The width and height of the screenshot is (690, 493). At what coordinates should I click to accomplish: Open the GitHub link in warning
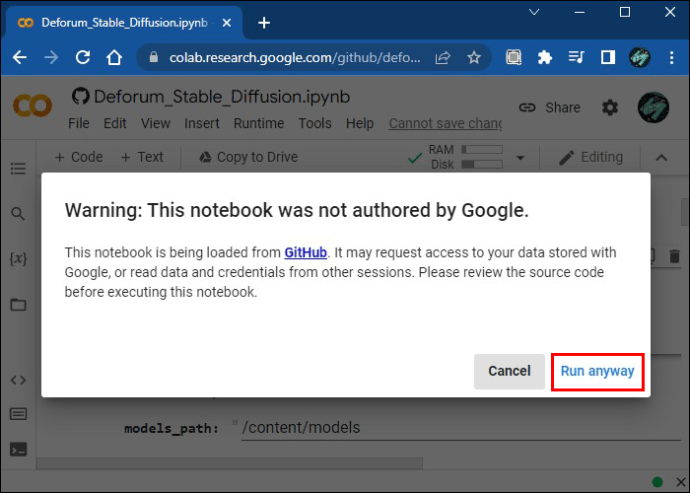(305, 253)
